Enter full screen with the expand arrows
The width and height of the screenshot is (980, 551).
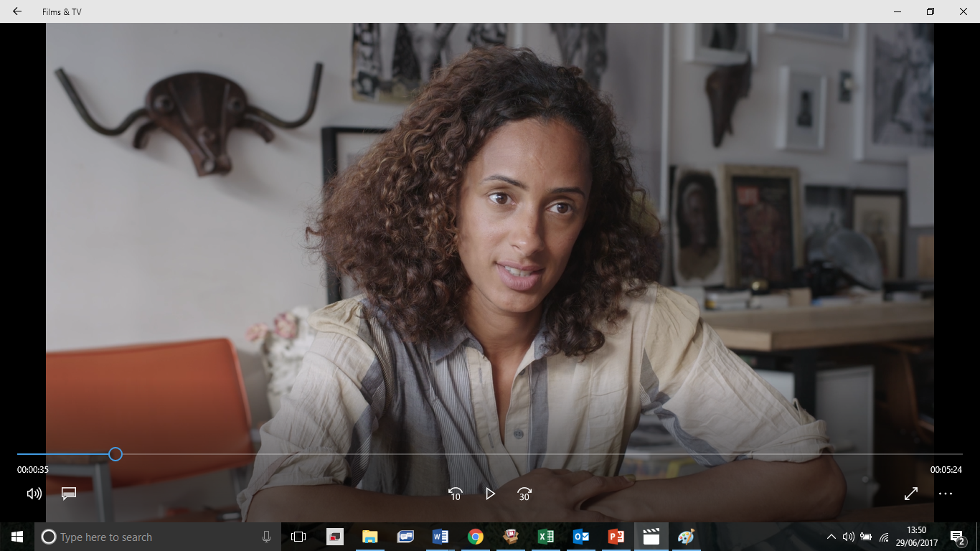[x=910, y=494]
